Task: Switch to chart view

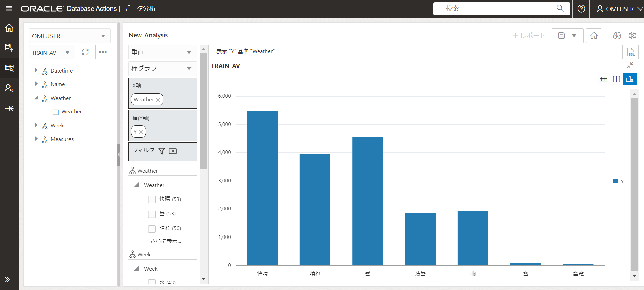Action: (630, 79)
